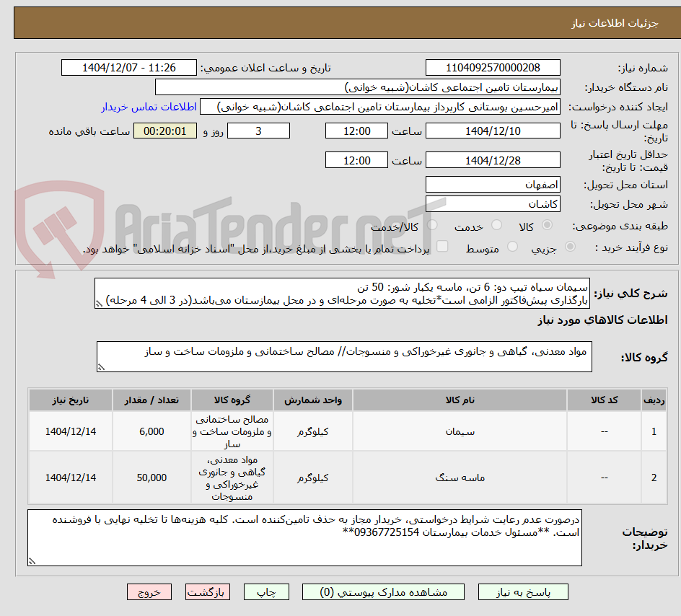Click the announcement date field 1404/12/07 - 11:26
Viewport: 681px width, 616px height.
129,68
